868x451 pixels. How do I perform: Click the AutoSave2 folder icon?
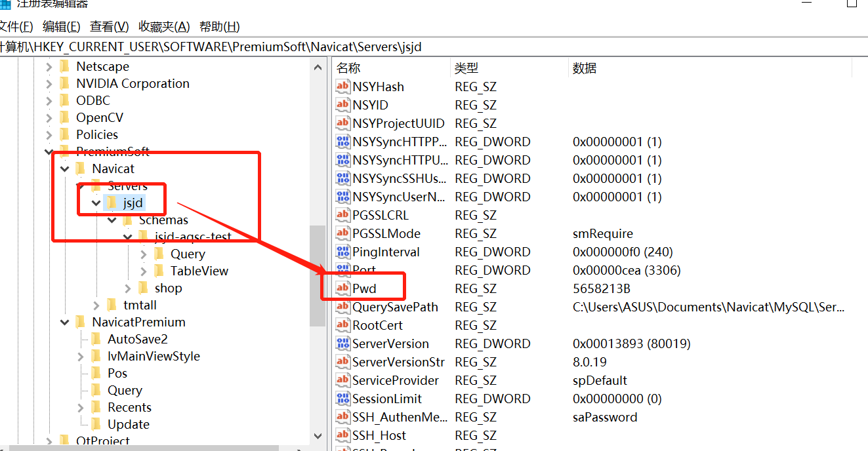pyautogui.click(x=96, y=339)
